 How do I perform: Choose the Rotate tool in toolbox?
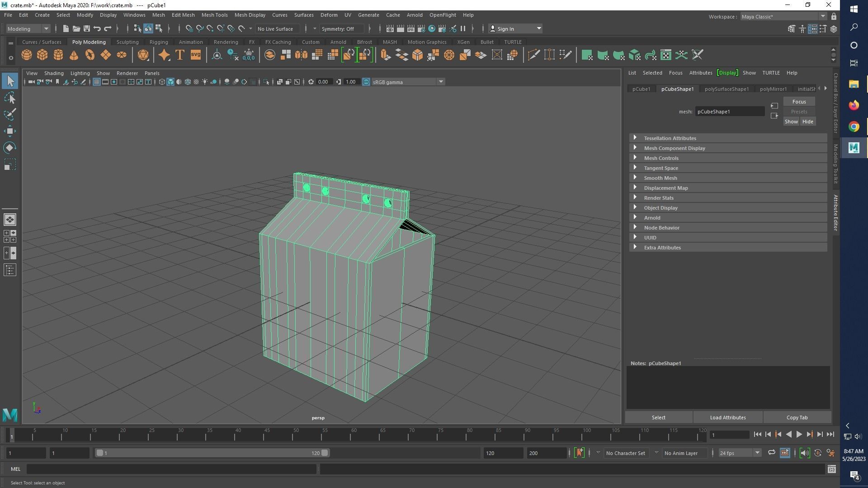10,148
